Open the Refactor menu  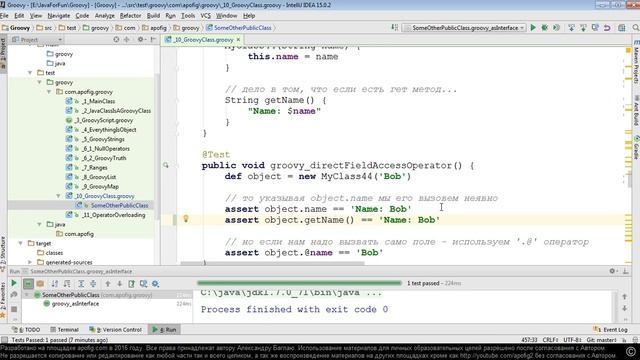[x=130, y=16]
